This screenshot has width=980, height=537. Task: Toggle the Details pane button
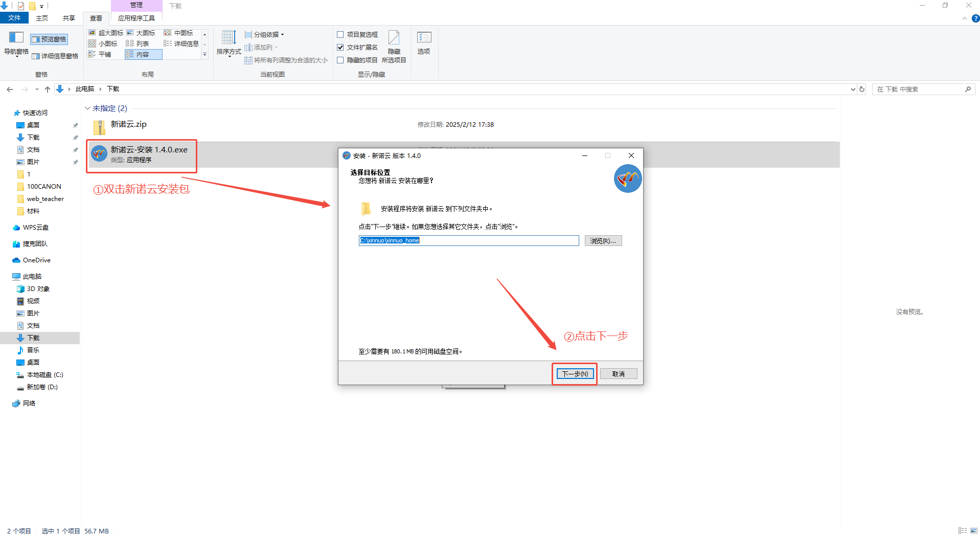[55, 56]
